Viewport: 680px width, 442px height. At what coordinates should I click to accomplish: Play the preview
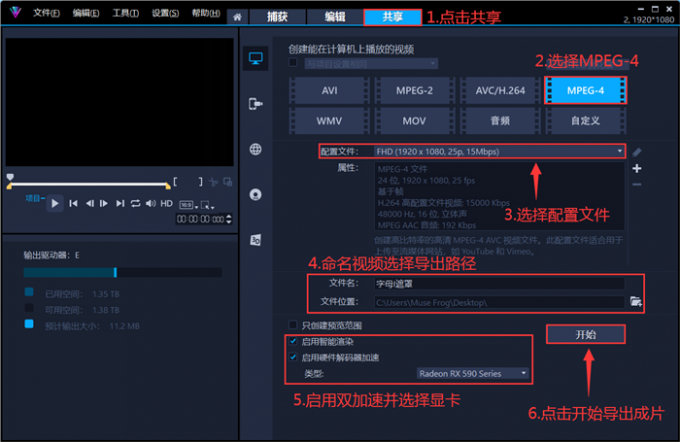point(55,203)
